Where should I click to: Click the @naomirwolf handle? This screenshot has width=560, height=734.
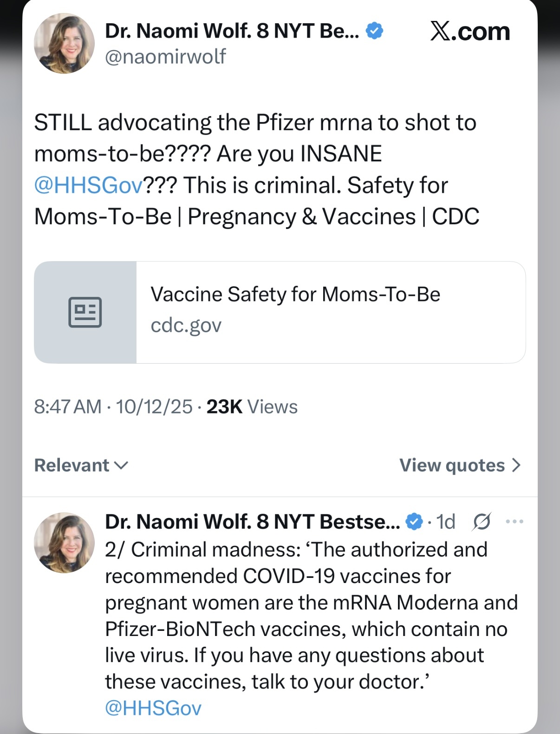tap(165, 57)
